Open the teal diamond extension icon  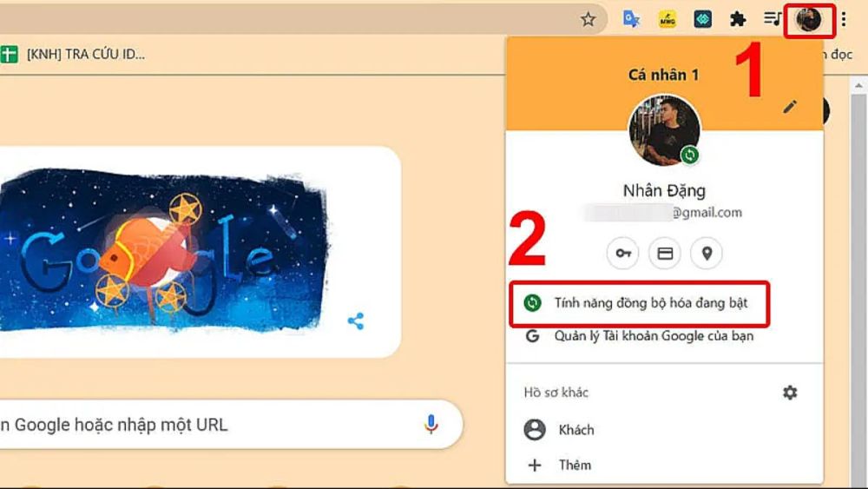(x=702, y=19)
